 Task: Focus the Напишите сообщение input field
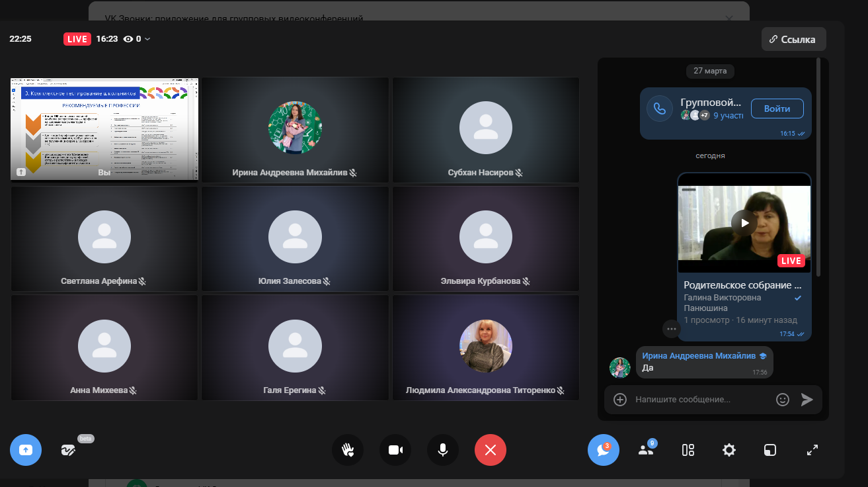click(x=701, y=400)
